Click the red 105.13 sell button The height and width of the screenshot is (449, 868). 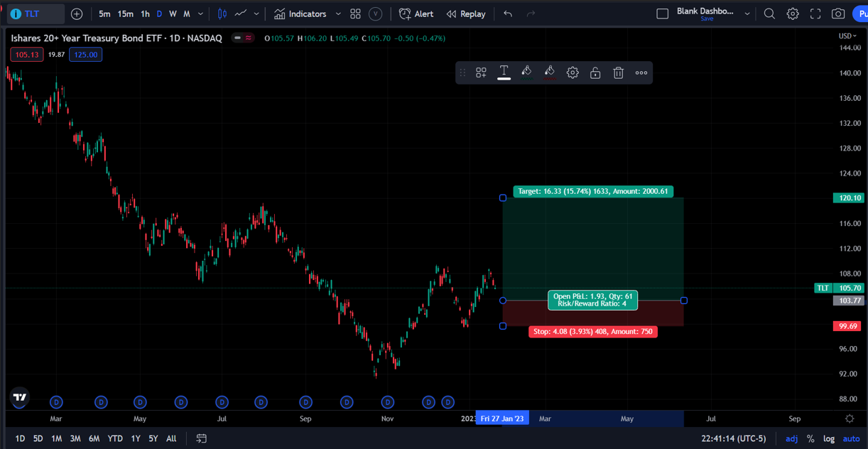(27, 55)
